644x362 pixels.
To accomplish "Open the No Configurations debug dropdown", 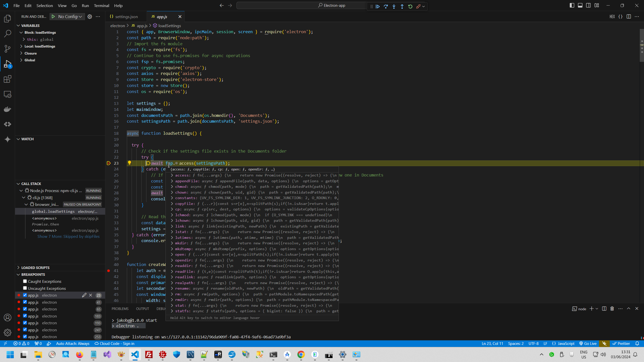I will click(70, 17).
